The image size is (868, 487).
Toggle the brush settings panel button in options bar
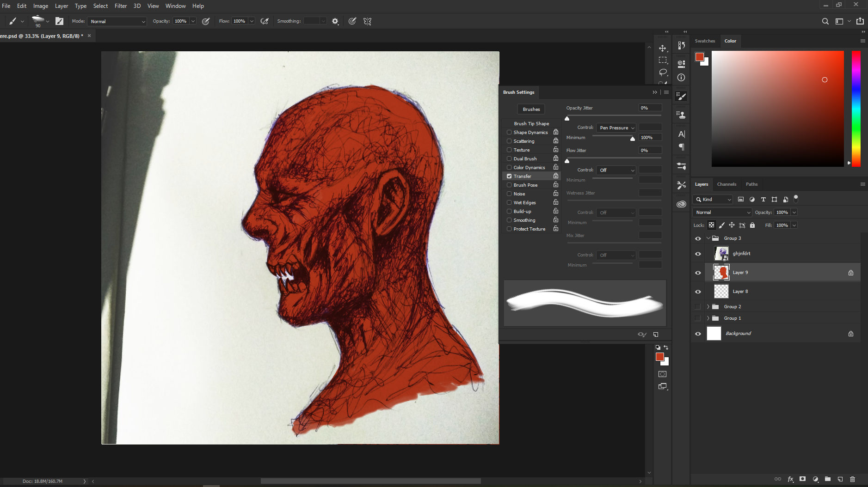(x=59, y=21)
